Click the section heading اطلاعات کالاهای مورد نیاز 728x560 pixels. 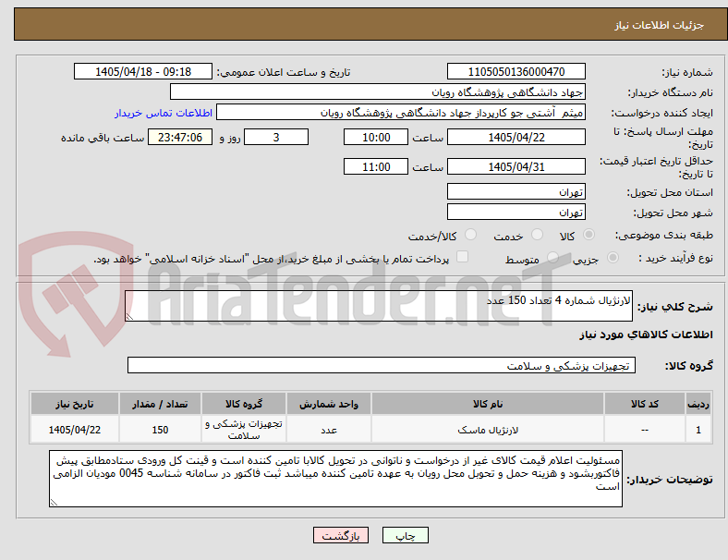(x=646, y=335)
